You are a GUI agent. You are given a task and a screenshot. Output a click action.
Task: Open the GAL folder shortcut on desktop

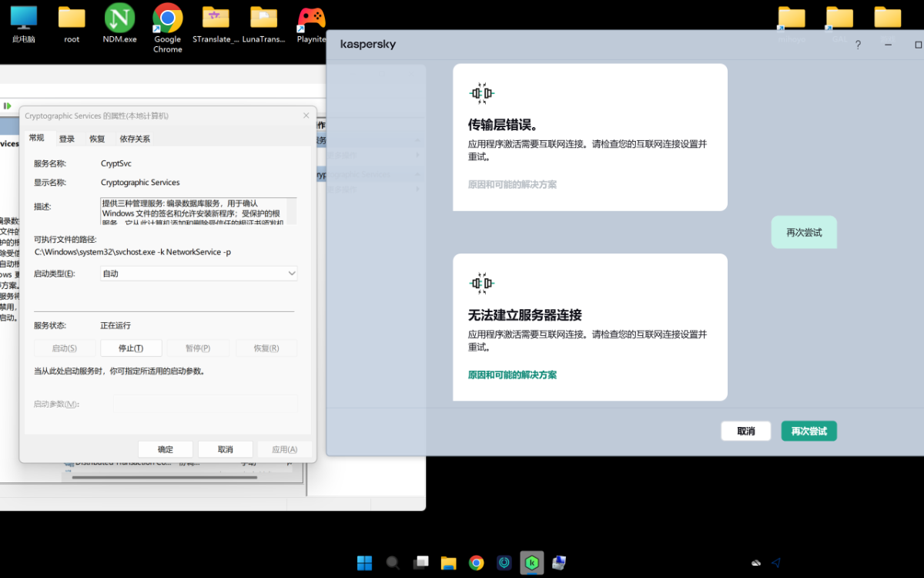pyautogui.click(x=839, y=25)
